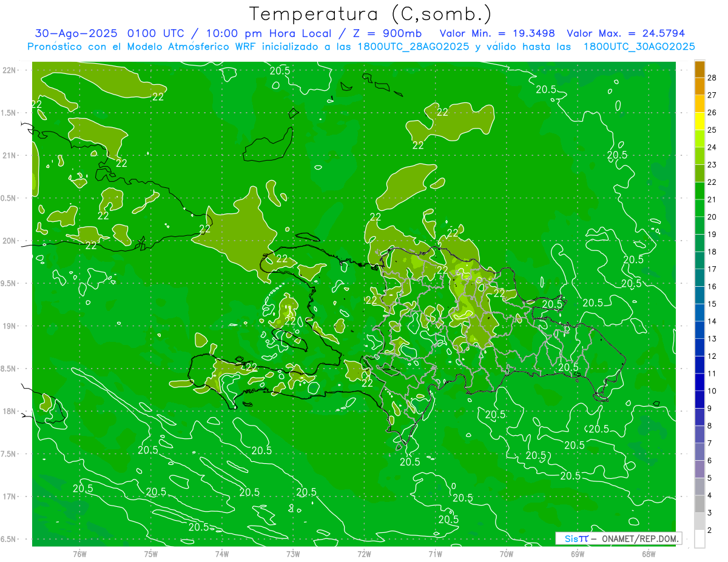728x562 pixels.
Task: Click the '68W' longitude axis label
Action: [649, 554]
